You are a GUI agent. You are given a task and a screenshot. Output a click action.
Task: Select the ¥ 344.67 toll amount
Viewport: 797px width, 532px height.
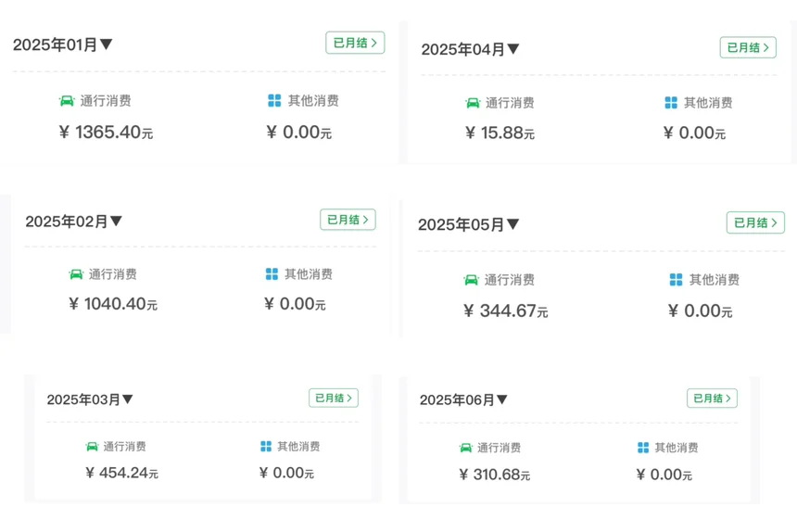pyautogui.click(x=505, y=310)
